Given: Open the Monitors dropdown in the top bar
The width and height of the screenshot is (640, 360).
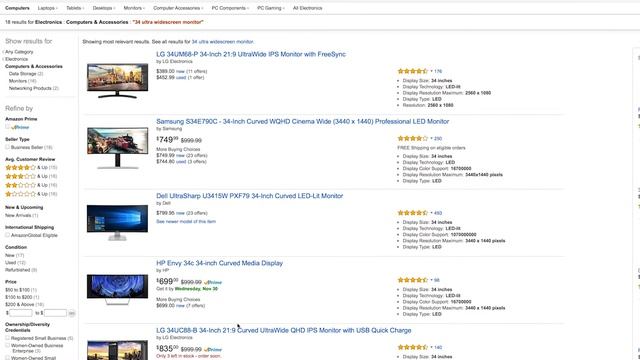Looking at the screenshot, I should [134, 8].
